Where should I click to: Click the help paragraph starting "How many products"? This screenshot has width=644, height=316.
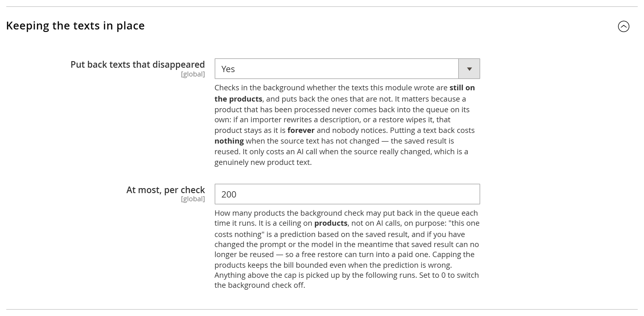[x=347, y=249]
